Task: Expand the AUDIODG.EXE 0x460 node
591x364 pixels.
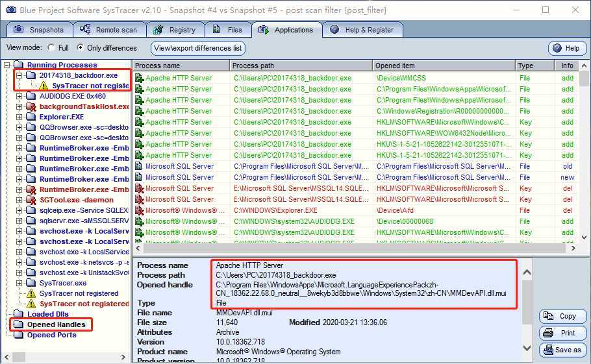Action: point(19,96)
